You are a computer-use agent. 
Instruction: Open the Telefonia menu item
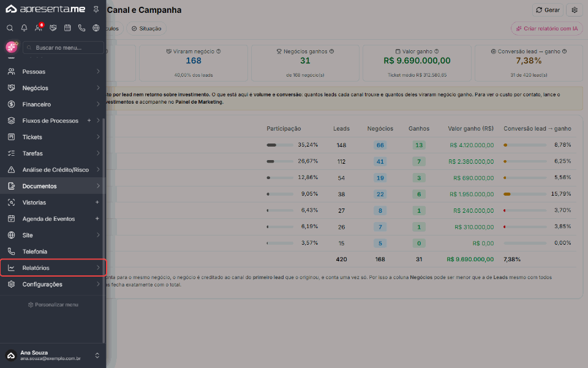pos(53,251)
